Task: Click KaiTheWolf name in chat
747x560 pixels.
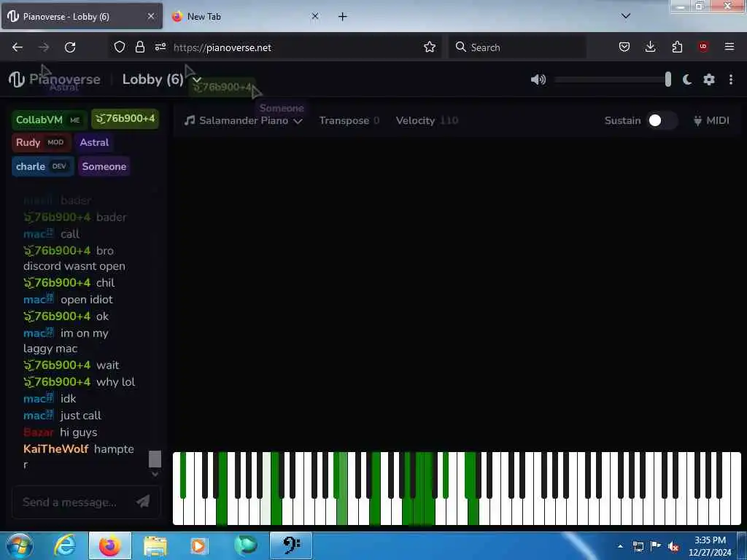Action: point(55,449)
